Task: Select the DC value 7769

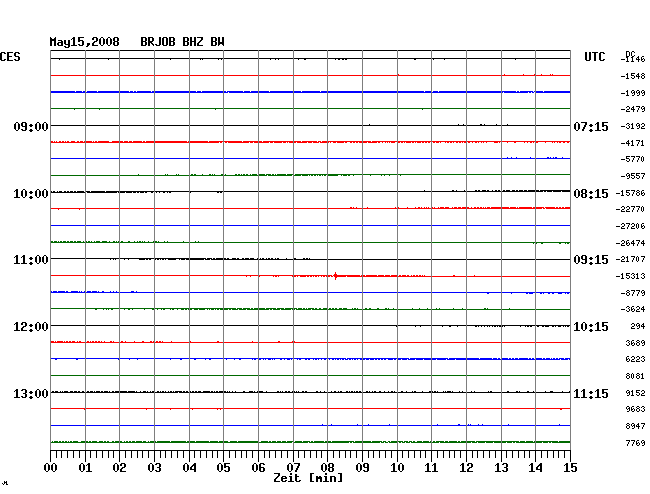Action: tap(635, 443)
